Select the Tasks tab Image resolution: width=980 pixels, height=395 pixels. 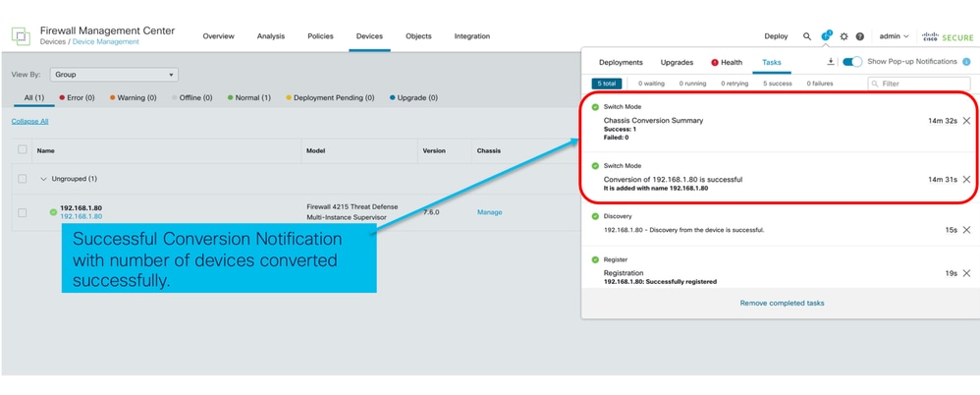pos(771,63)
